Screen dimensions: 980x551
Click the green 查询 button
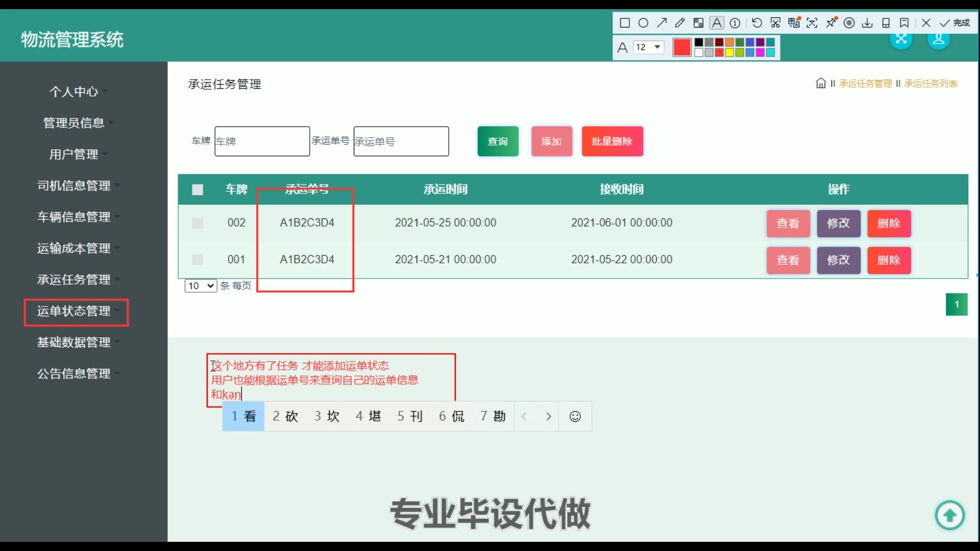(x=498, y=141)
